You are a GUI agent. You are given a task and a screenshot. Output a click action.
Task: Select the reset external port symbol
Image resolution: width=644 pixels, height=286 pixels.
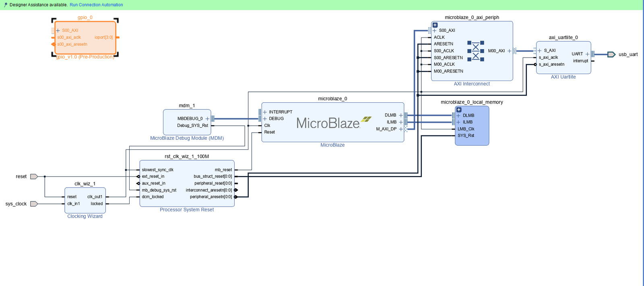pyautogui.click(x=34, y=176)
